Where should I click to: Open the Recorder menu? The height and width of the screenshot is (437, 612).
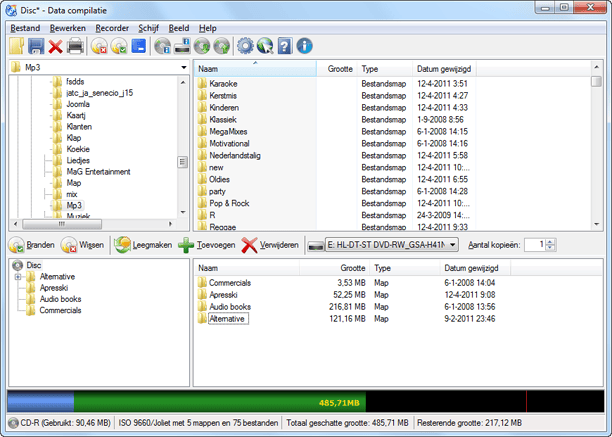(112, 28)
